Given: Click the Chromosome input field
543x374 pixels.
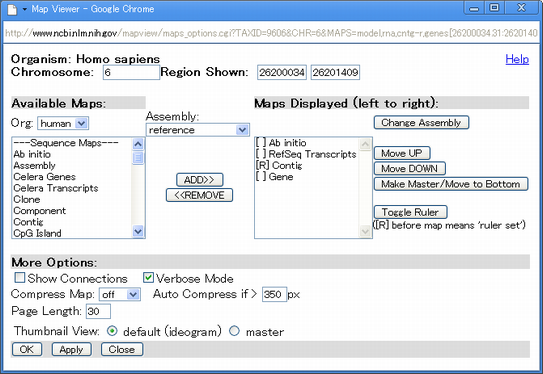Looking at the screenshot, I should tap(131, 72).
